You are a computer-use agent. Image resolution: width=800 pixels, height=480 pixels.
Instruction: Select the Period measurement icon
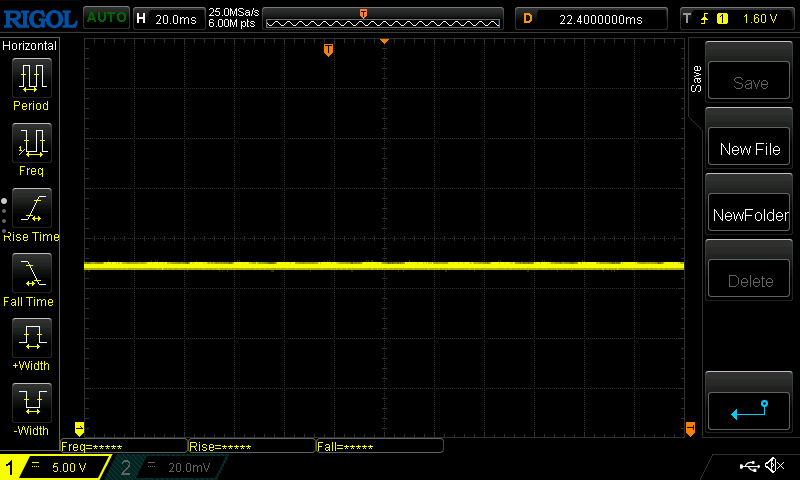point(32,78)
